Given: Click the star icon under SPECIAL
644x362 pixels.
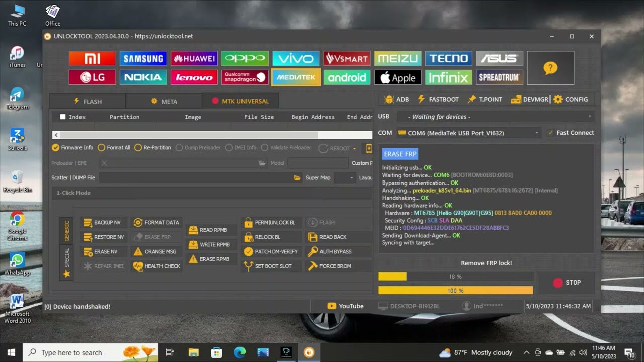Looking at the screenshot, I should (66, 274).
